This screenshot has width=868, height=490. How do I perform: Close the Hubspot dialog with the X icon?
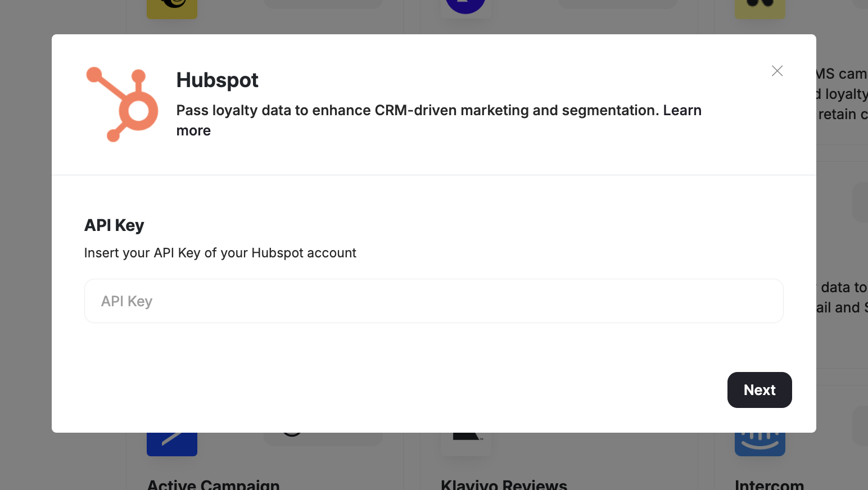777,71
